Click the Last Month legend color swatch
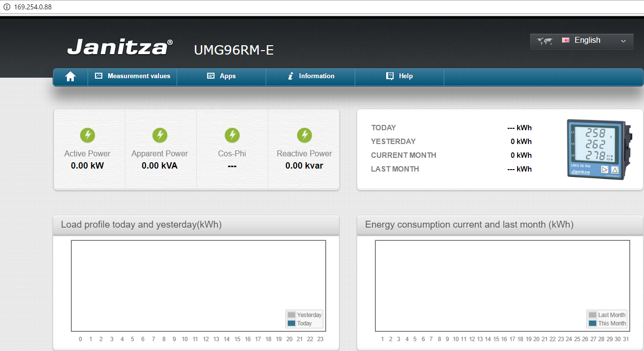Screen dimensions: 644x351 [x=592, y=315]
